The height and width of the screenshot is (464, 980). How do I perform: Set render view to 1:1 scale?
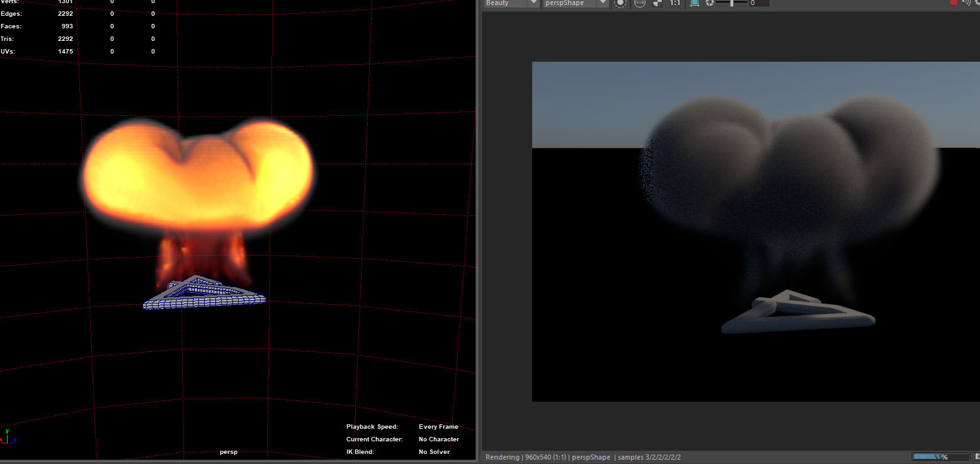pyautogui.click(x=675, y=3)
